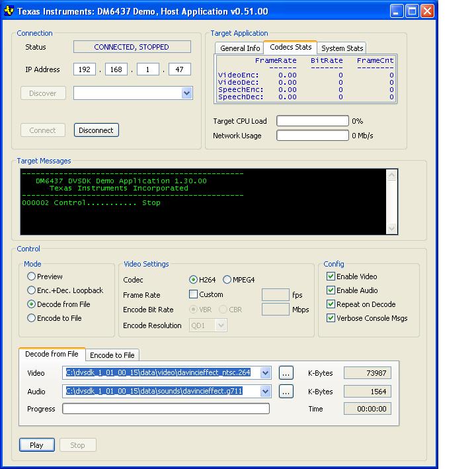Click the Texas Instruments title bar icon
Image resolution: width=476 pixels, height=469 pixels.
point(9,11)
